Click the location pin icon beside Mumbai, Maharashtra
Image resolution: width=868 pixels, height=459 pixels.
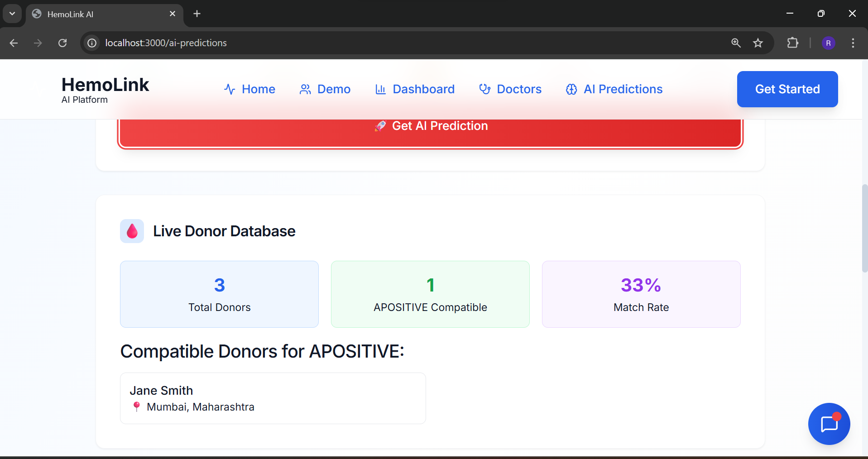coord(136,406)
